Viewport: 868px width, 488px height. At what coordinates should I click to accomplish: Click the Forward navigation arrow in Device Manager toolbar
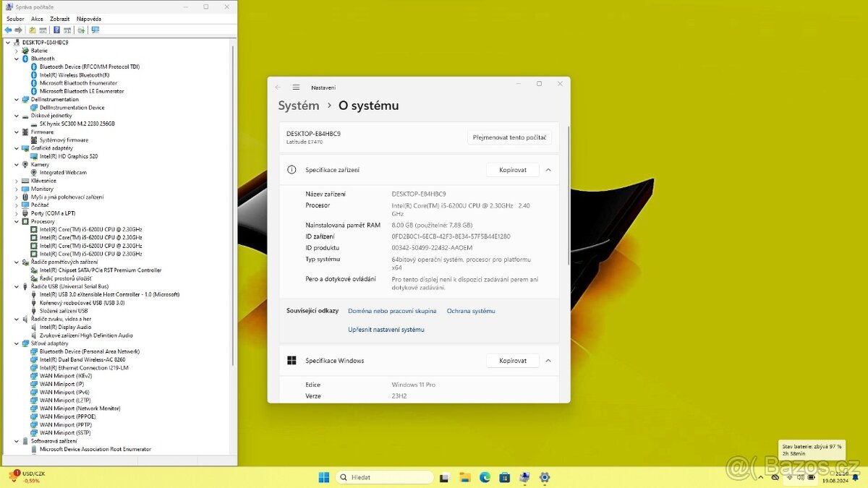pyautogui.click(x=19, y=30)
